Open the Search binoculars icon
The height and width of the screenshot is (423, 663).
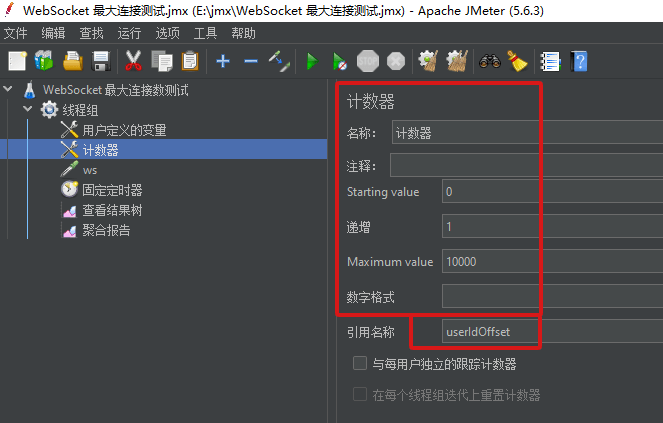[490, 62]
